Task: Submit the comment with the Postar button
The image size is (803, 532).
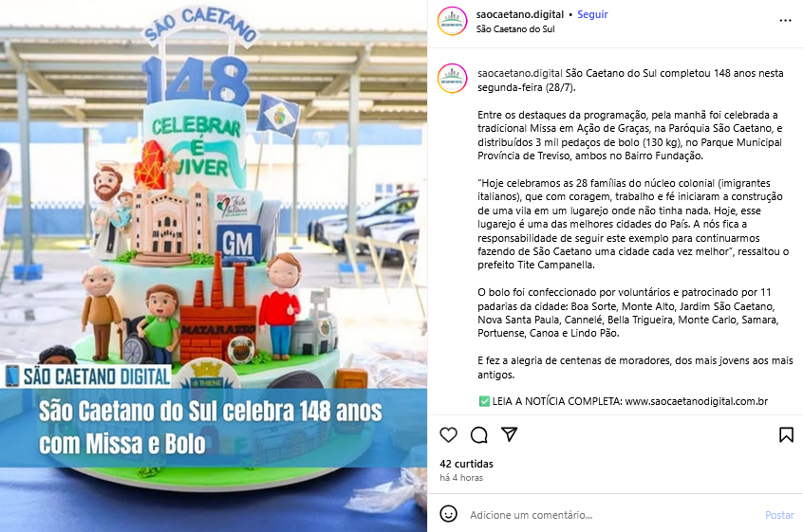Action: pos(779,515)
